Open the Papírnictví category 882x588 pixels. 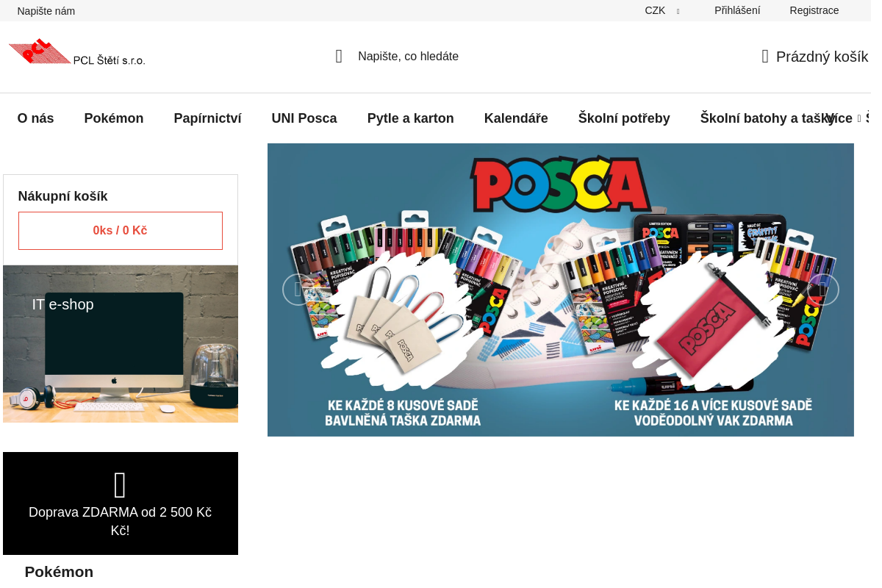207,118
